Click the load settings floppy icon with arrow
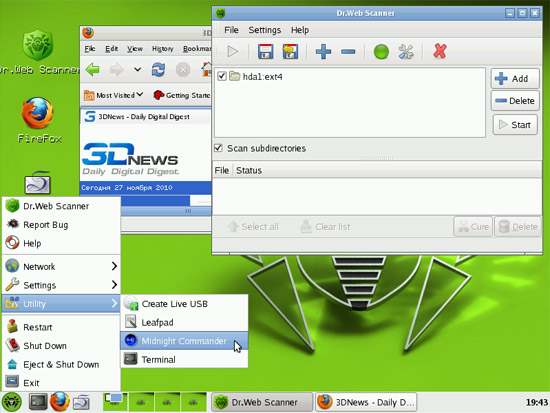 pyautogui.click(x=290, y=52)
